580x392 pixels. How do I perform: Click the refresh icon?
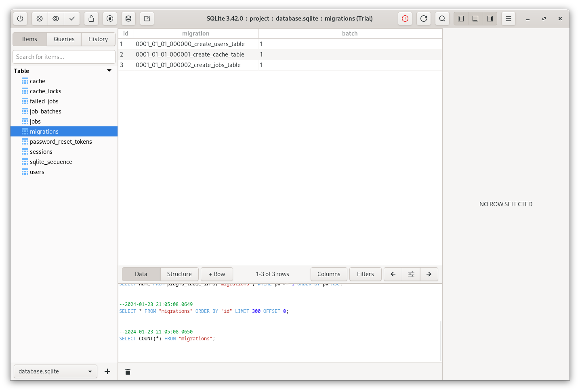click(x=424, y=19)
